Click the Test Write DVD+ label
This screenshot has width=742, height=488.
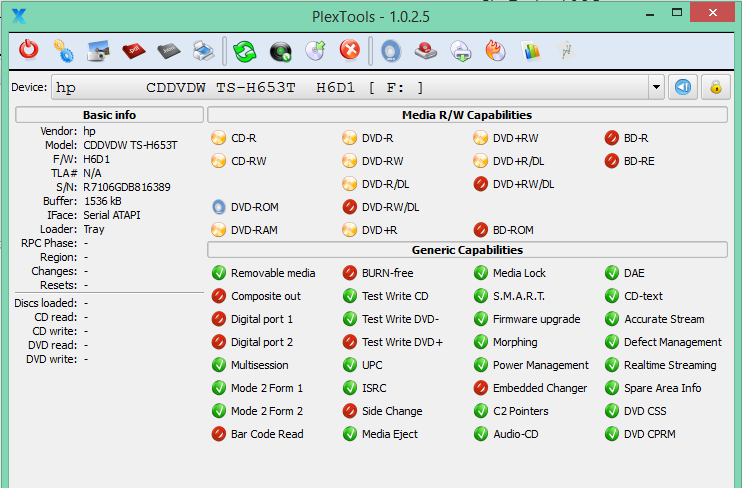(402, 342)
